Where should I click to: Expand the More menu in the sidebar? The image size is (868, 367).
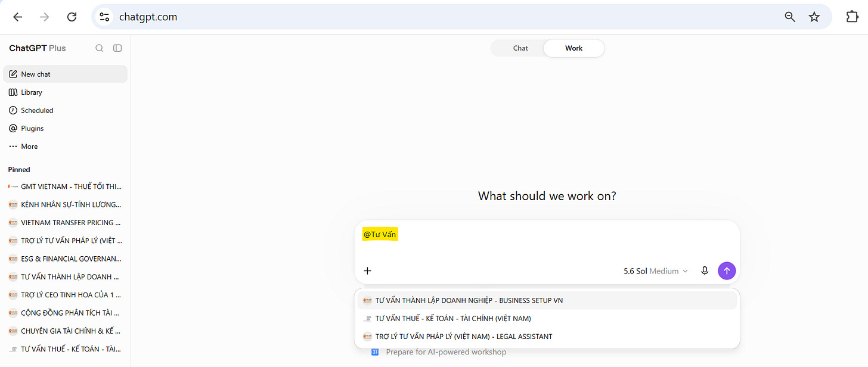(66, 147)
